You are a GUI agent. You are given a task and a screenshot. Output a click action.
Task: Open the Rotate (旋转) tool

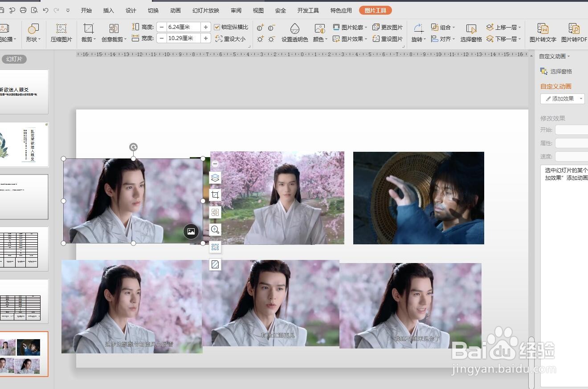coord(418,33)
